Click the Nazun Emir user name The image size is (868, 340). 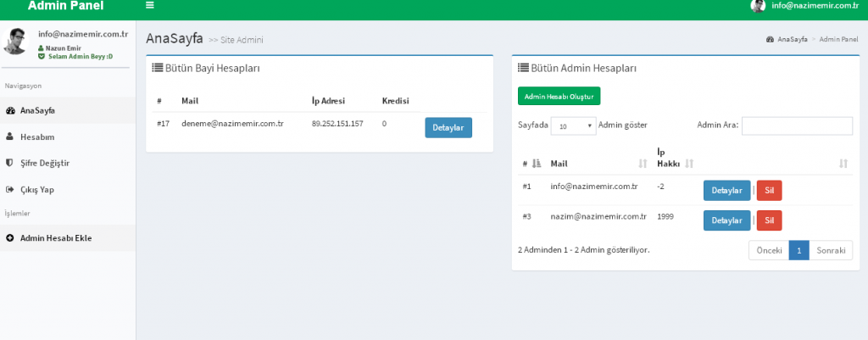point(63,48)
